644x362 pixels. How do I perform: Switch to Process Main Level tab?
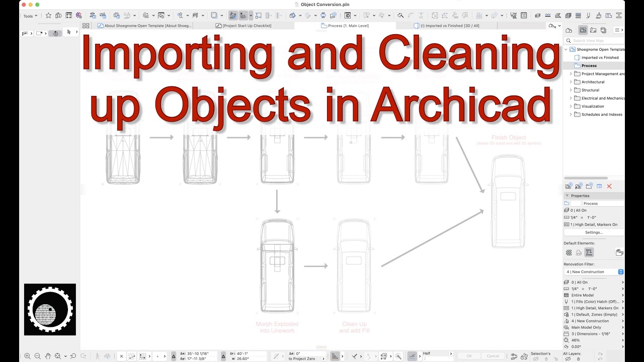(x=345, y=26)
